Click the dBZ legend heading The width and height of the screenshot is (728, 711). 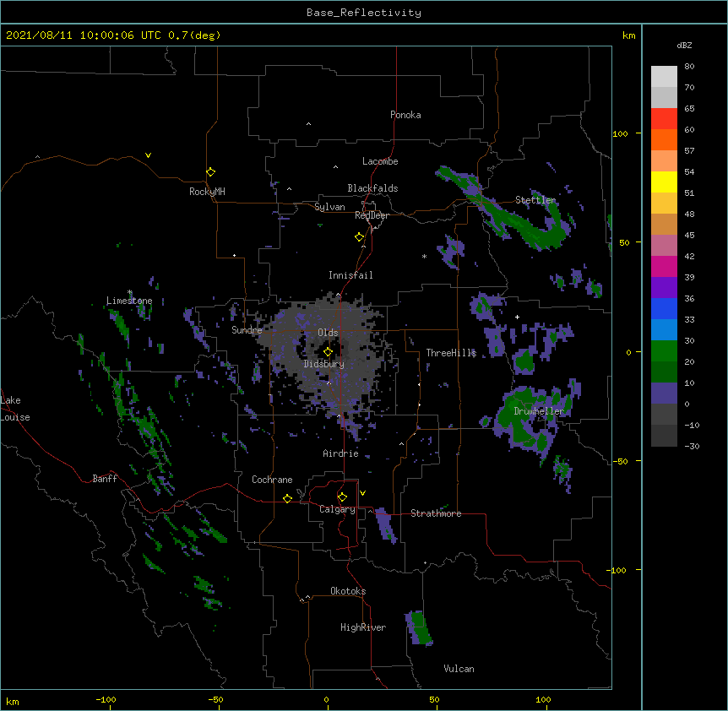pos(684,46)
